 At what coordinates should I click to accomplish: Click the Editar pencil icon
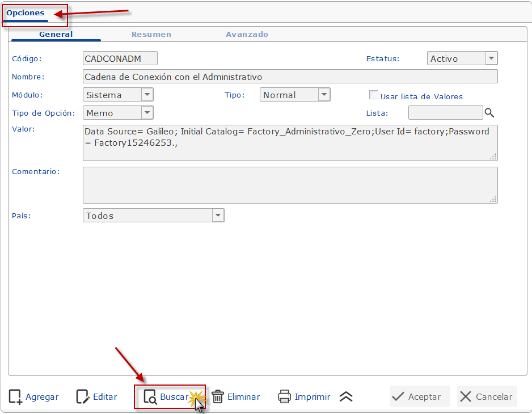point(83,397)
